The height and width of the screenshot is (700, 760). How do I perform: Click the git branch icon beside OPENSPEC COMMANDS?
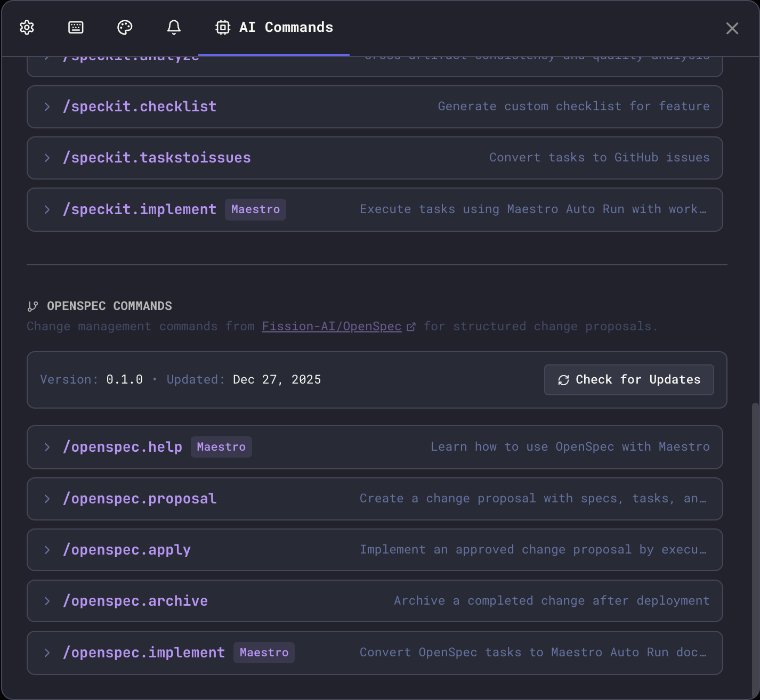(33, 306)
